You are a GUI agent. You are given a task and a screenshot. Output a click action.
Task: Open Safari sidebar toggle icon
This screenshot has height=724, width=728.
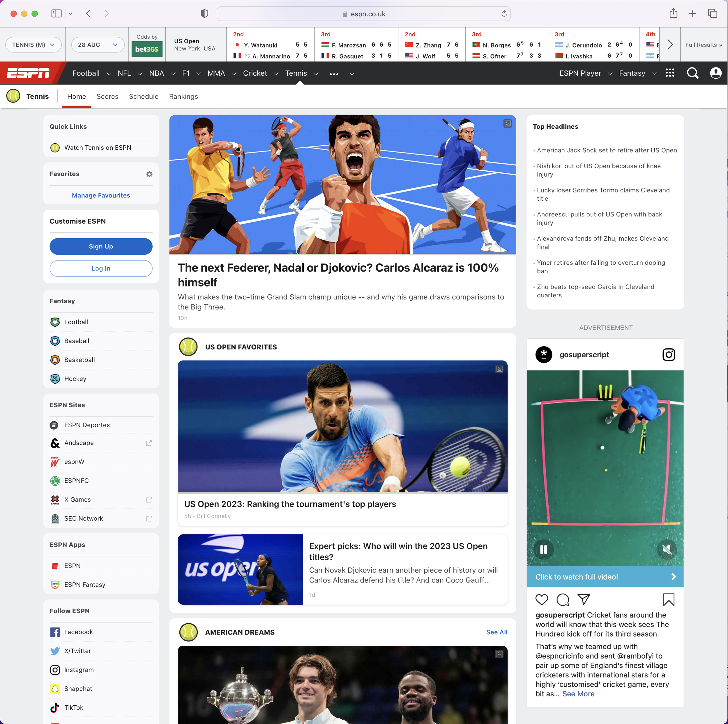tap(56, 14)
